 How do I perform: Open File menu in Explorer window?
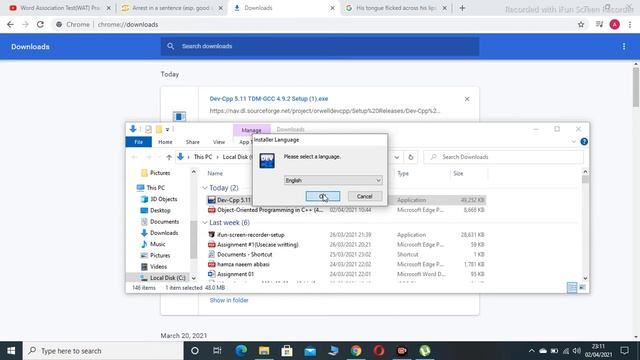point(138,142)
